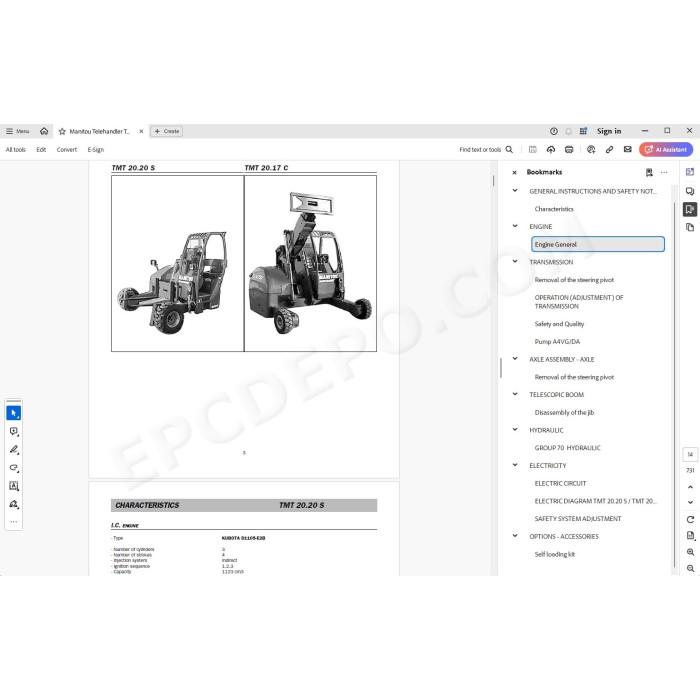This screenshot has height=700, width=700.
Task: Open the ELECTRIC CIRCUIT bookmark
Action: tap(560, 483)
